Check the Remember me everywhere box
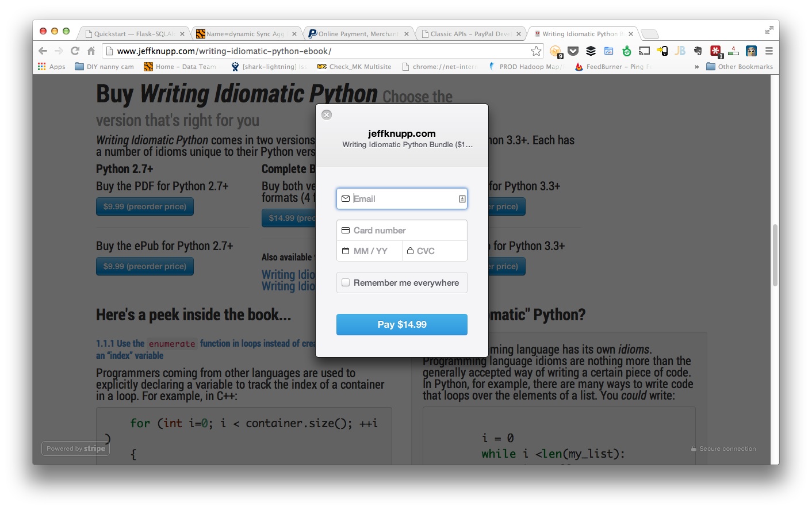This screenshot has width=812, height=510. [346, 282]
